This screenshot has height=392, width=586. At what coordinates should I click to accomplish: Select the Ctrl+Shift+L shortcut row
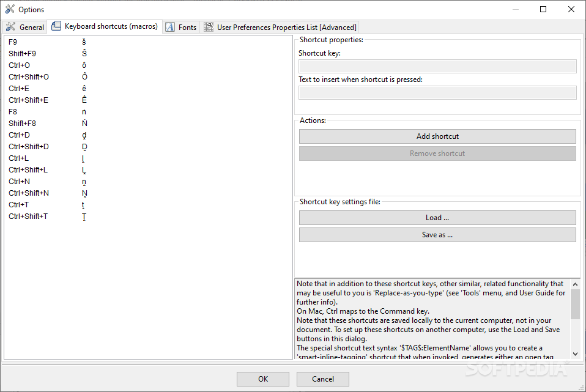[x=149, y=169]
